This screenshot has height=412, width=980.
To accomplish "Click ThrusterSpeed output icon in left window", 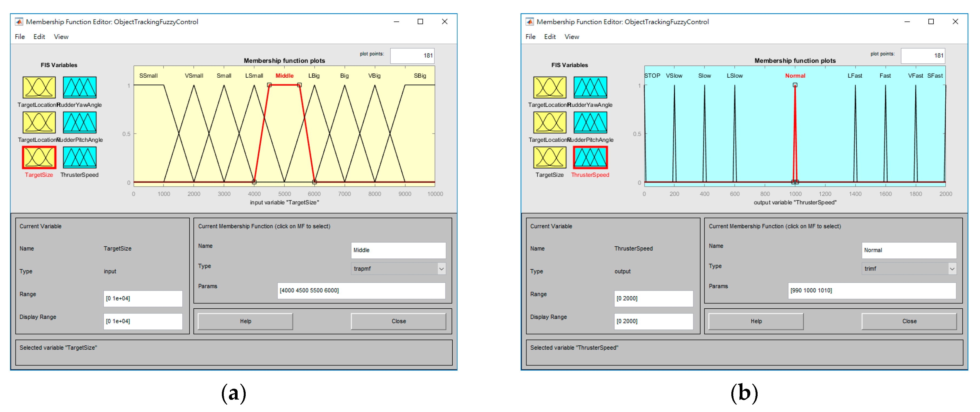I will 80,158.
